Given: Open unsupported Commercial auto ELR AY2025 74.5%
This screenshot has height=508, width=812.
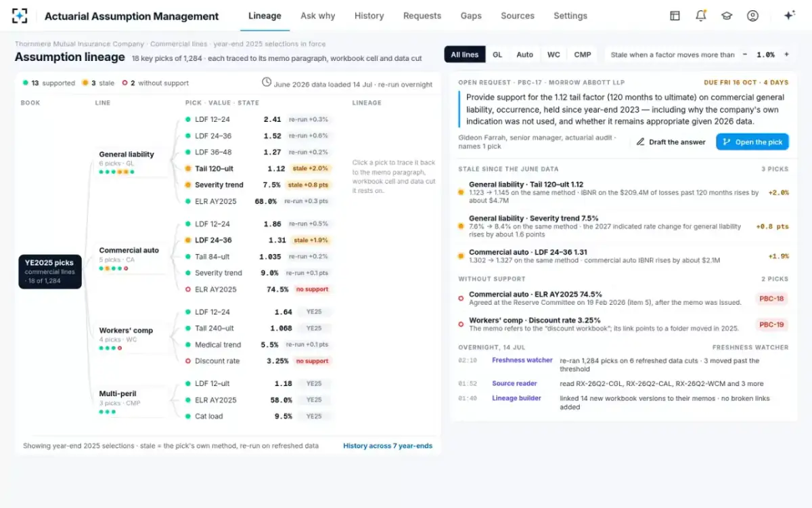Looking at the screenshot, I should click(x=623, y=299).
